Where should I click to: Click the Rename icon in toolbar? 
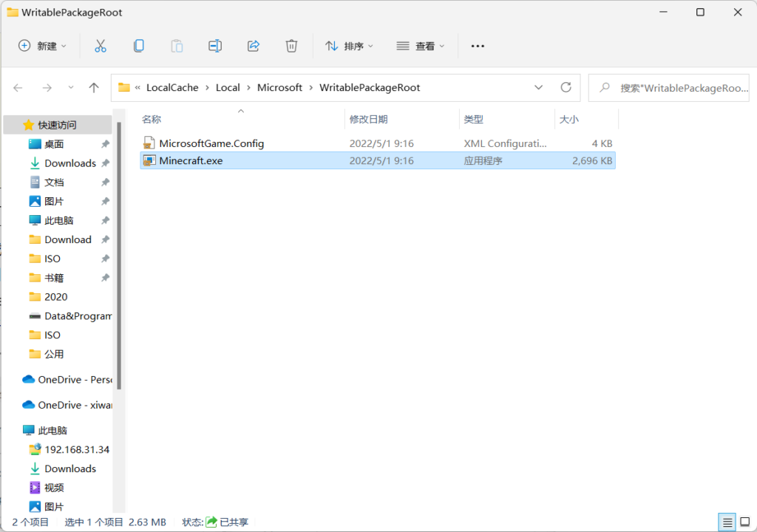pyautogui.click(x=215, y=46)
